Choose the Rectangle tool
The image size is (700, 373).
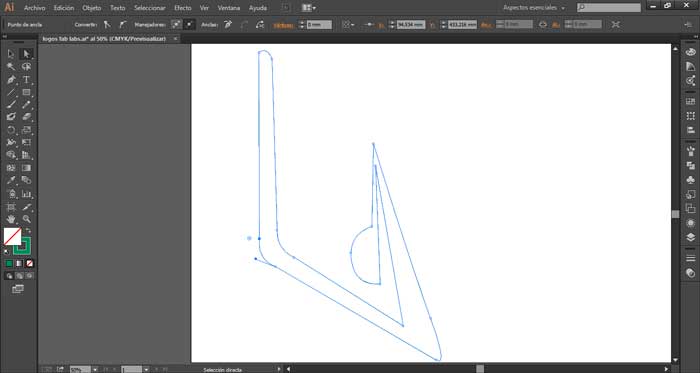[26, 92]
